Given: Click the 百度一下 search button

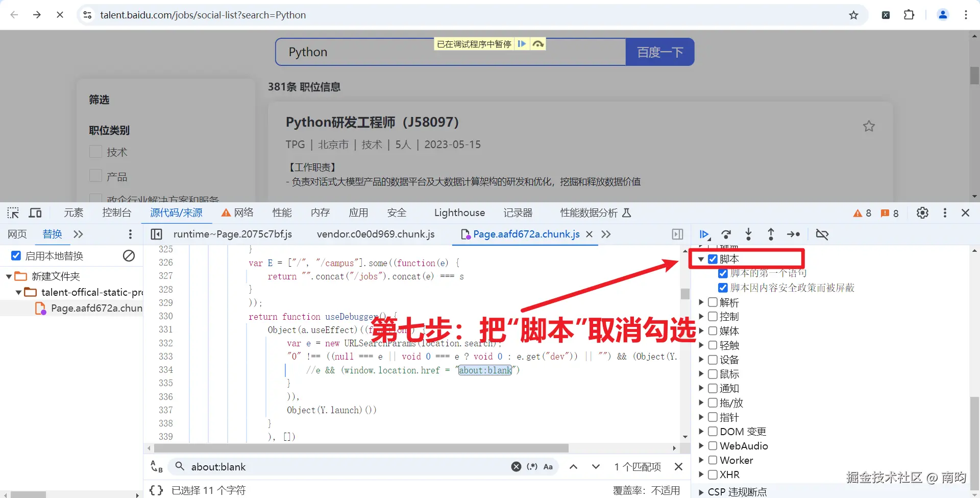Looking at the screenshot, I should (659, 52).
